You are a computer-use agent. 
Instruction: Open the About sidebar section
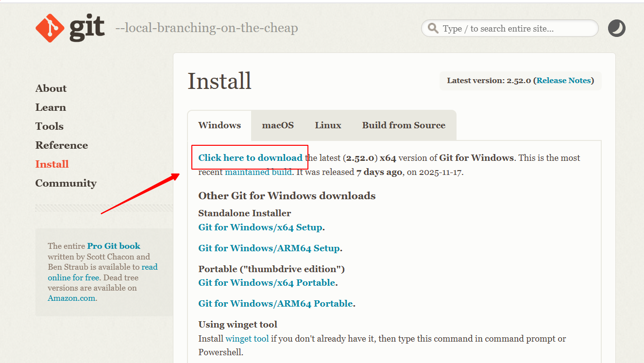[x=51, y=88]
